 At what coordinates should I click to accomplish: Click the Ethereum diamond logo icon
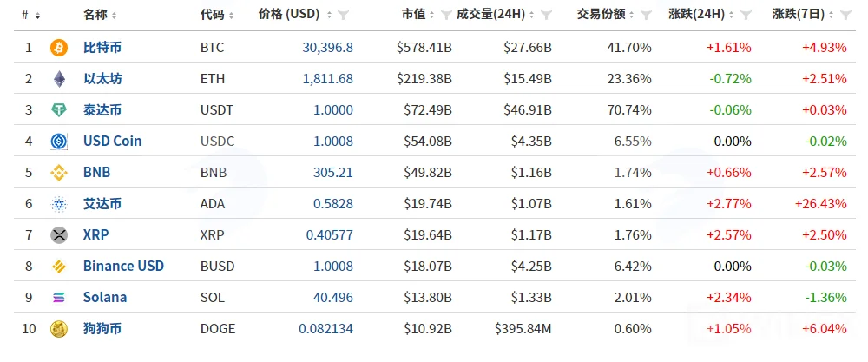[x=59, y=79]
